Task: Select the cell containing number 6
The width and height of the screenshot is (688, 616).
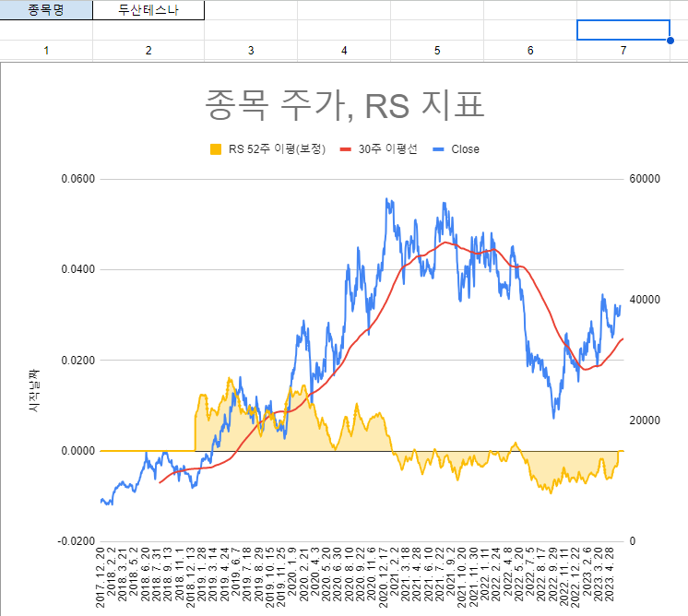Action: pyautogui.click(x=530, y=51)
